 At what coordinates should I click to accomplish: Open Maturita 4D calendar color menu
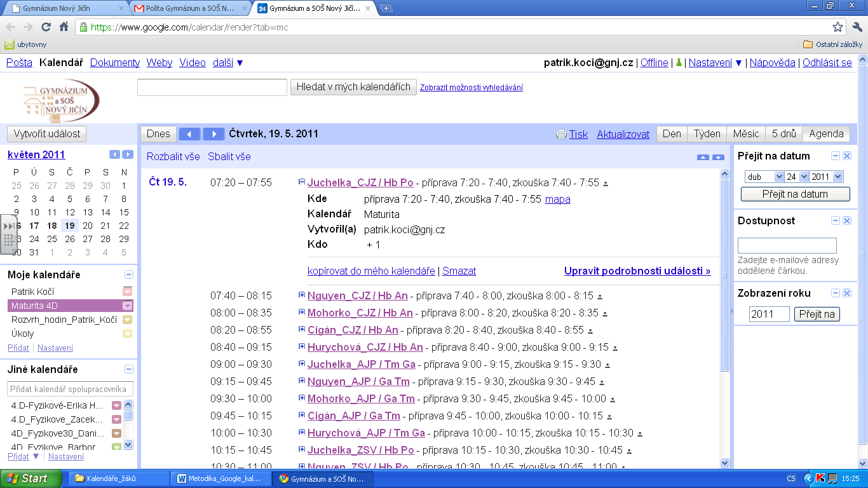(127, 306)
